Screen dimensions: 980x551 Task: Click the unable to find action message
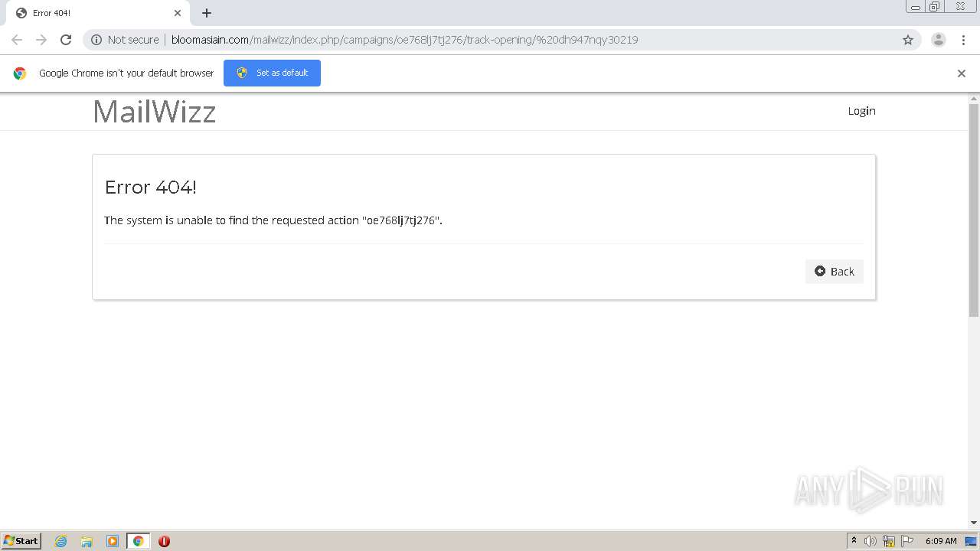pos(273,220)
